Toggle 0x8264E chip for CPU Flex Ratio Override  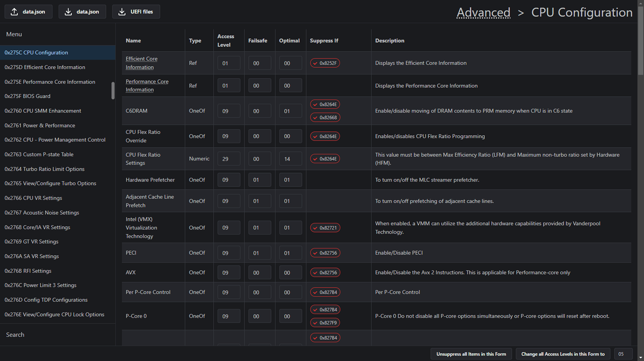click(325, 137)
